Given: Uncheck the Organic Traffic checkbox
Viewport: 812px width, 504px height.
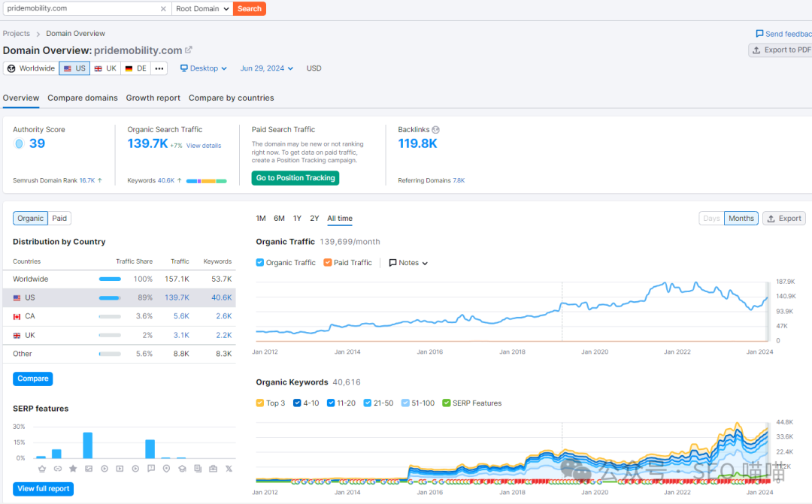Looking at the screenshot, I should [x=260, y=263].
